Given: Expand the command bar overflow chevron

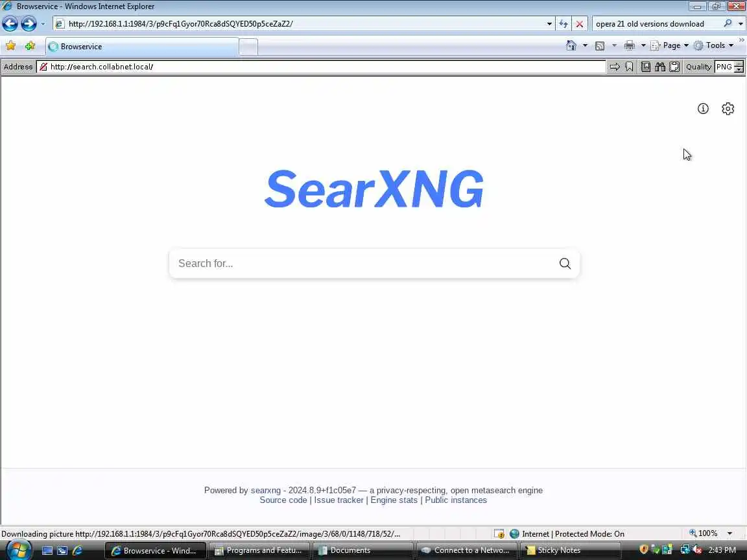Looking at the screenshot, I should [x=742, y=40].
